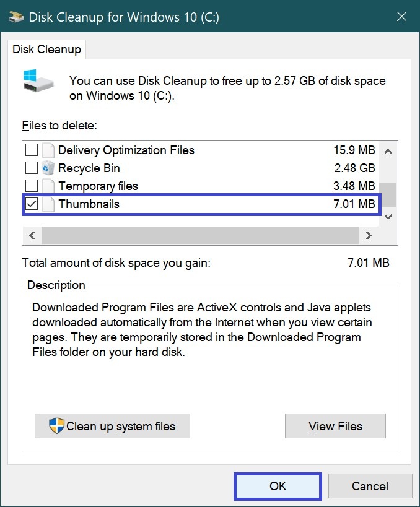Check the Recycle Bin checkbox
Viewport: 420px width, 507px height.
pos(32,168)
